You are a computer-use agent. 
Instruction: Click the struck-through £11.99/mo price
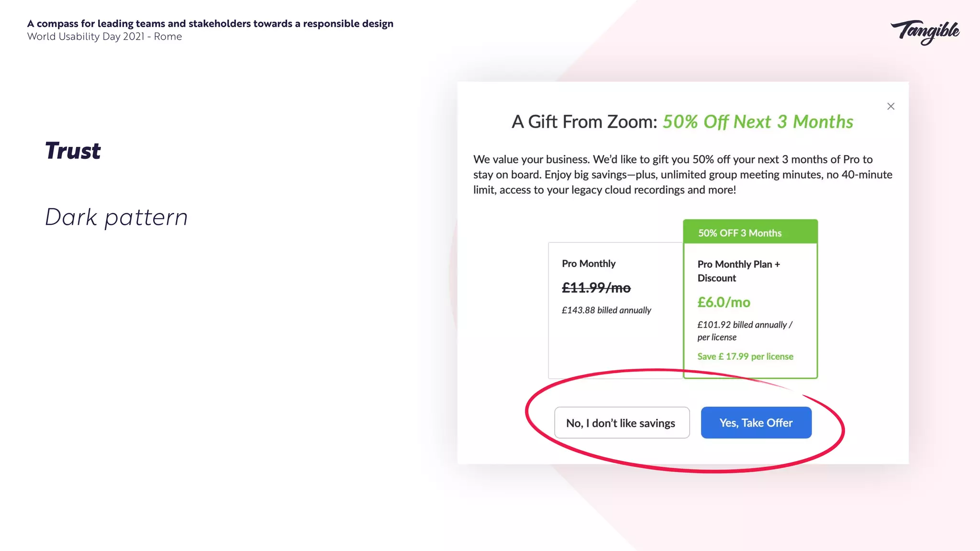click(596, 288)
